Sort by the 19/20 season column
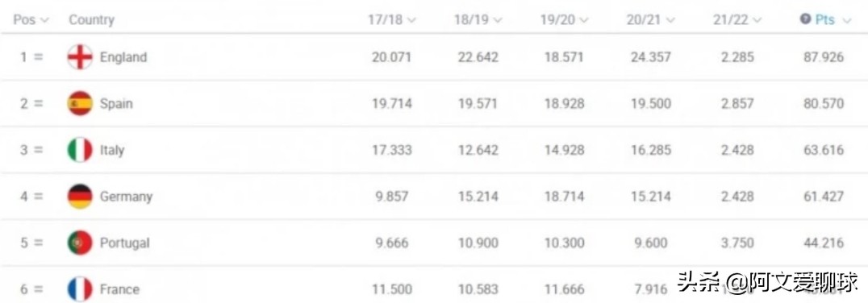Screen dimensions: 868x303 pyautogui.click(x=564, y=20)
